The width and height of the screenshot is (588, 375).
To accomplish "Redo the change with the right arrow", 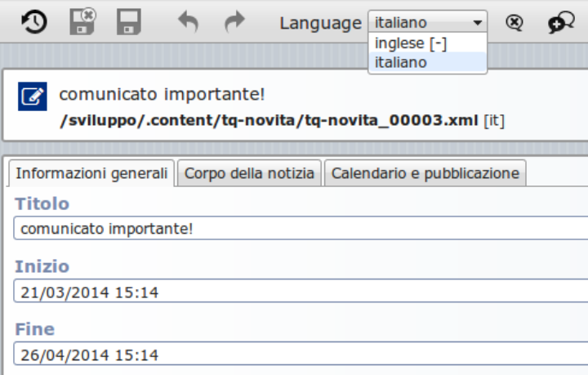I will point(234,22).
